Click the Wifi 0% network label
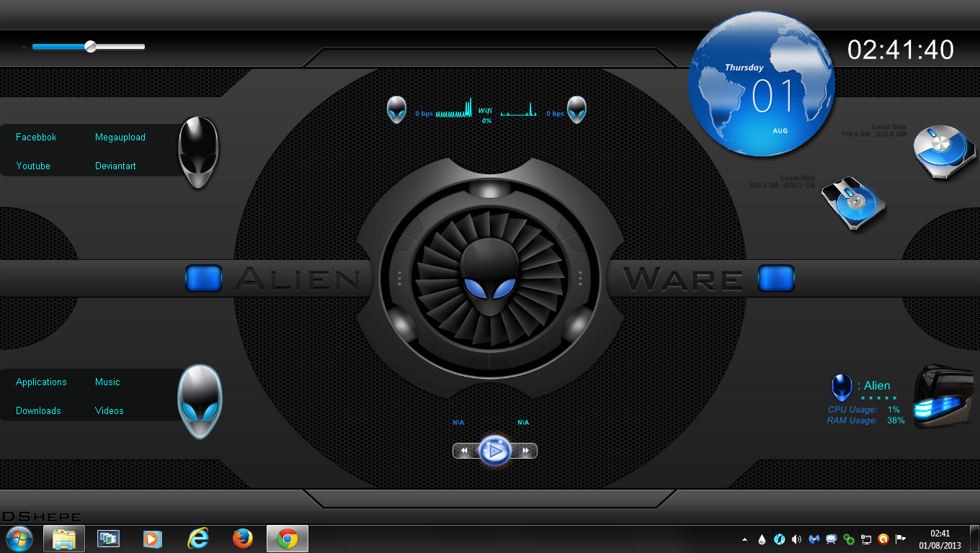 (486, 115)
